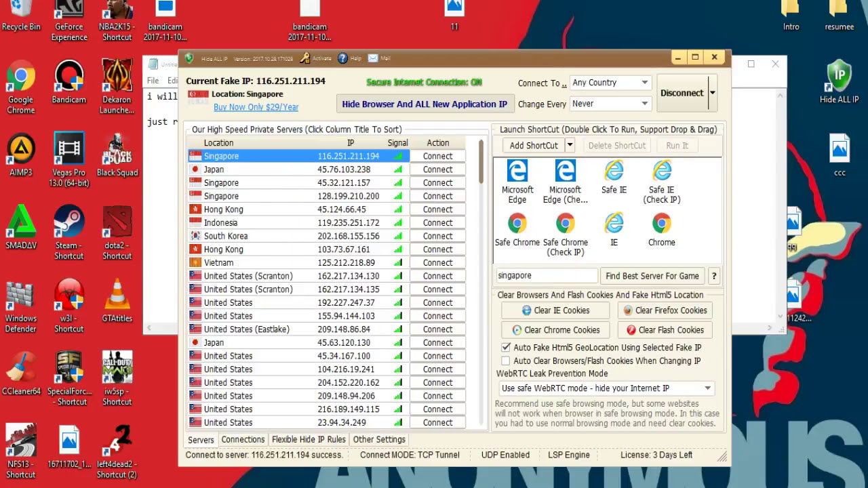Viewport: 868px width, 488px height.
Task: Open SMADAV desktop icon
Action: pos(21,228)
